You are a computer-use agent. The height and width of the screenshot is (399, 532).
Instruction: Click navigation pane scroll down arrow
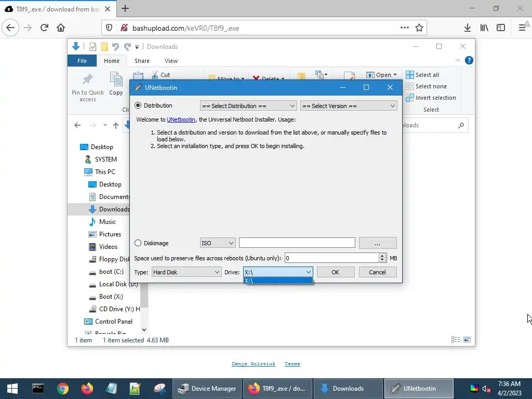tap(144, 329)
